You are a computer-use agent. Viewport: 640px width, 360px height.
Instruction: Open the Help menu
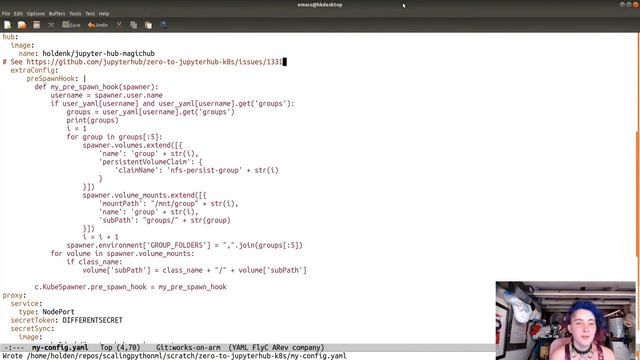(104, 13)
